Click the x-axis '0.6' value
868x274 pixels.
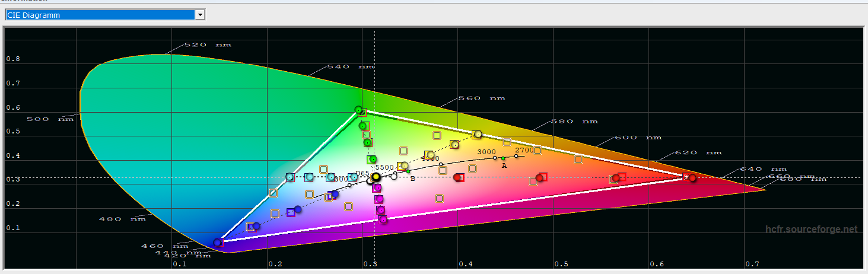(656, 263)
